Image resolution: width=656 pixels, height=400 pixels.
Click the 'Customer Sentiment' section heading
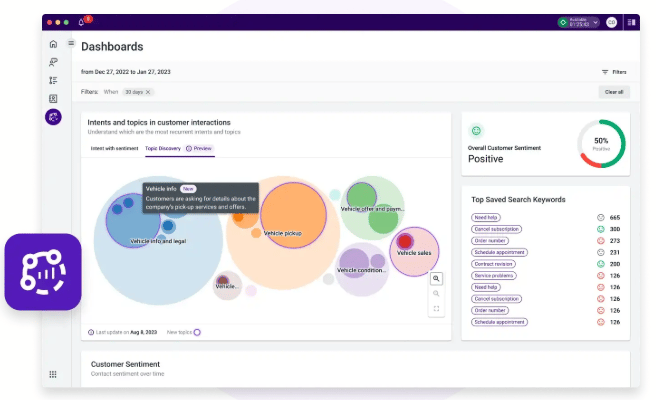coord(125,364)
